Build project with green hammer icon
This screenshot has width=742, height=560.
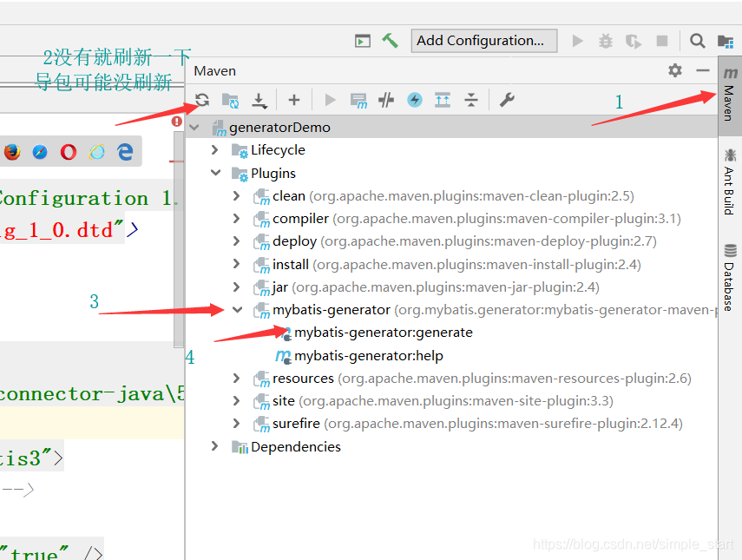coord(390,41)
